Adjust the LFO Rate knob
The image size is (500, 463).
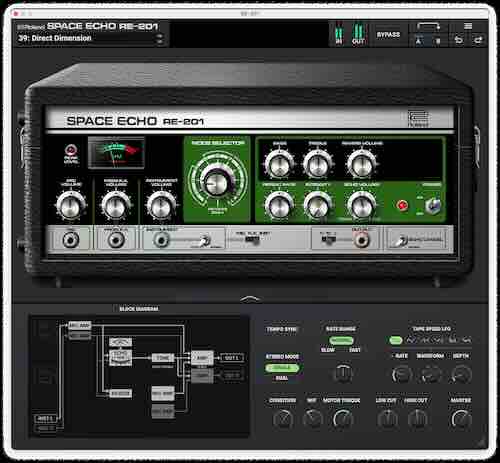pyautogui.click(x=402, y=375)
